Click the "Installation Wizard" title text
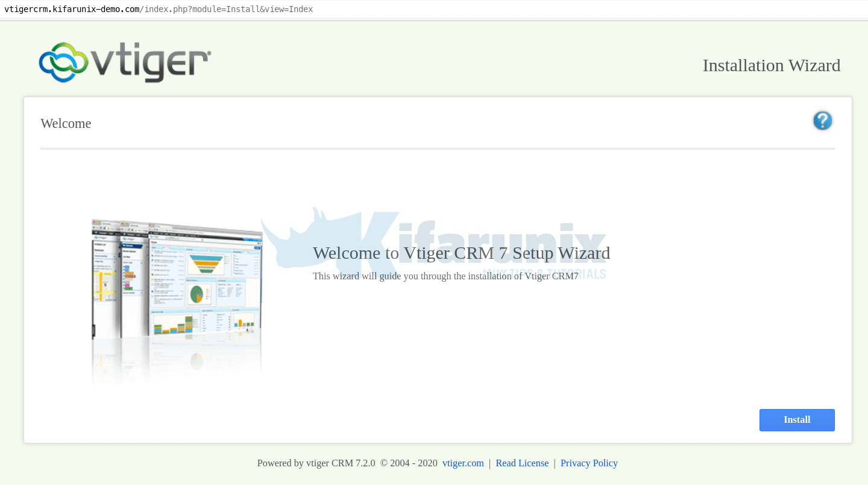This screenshot has width=868, height=485. pos(771,65)
